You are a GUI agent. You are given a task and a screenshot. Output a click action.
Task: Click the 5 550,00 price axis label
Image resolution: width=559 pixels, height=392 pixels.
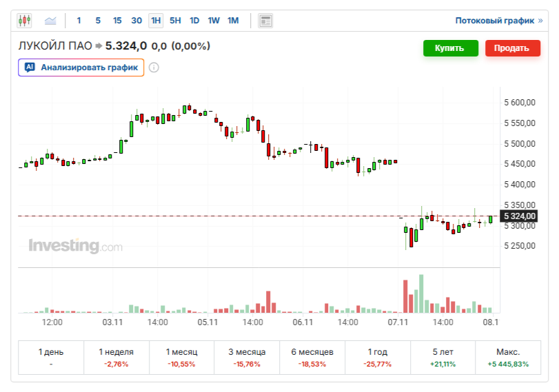click(520, 123)
